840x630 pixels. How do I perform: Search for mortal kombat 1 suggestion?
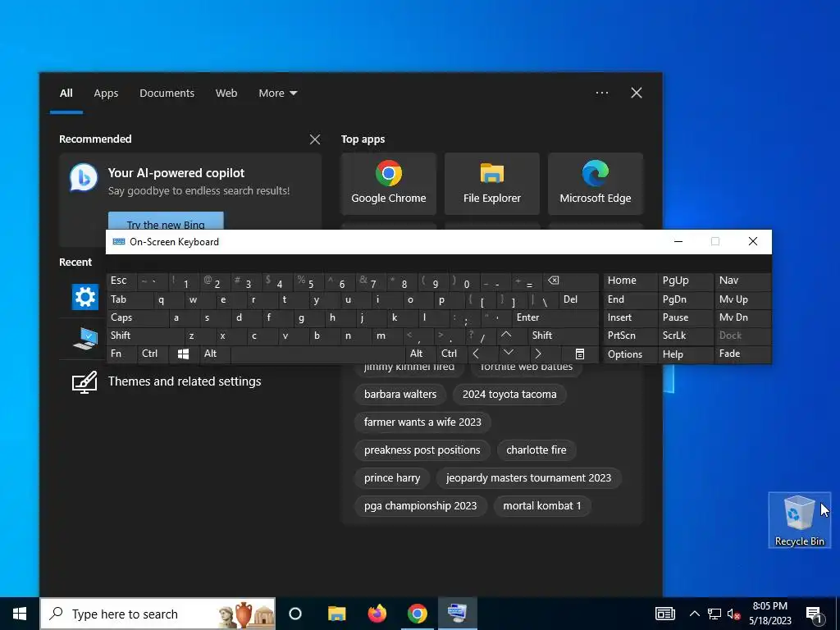(x=542, y=505)
